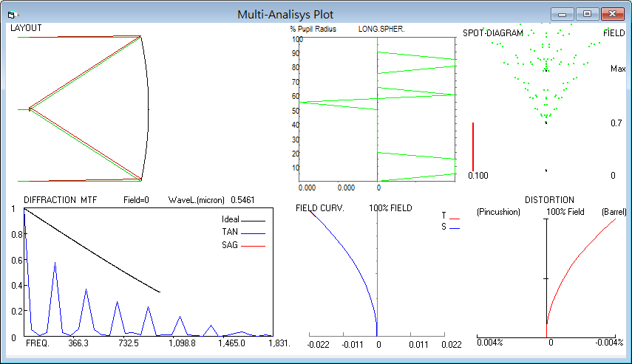632x364 pixels.
Task: Click the T legend entry
Action: tap(451, 216)
